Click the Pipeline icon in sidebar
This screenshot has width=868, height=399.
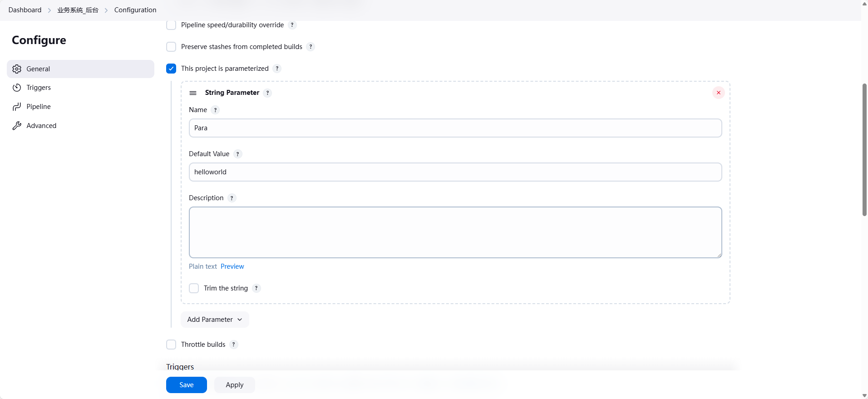pyautogui.click(x=17, y=107)
